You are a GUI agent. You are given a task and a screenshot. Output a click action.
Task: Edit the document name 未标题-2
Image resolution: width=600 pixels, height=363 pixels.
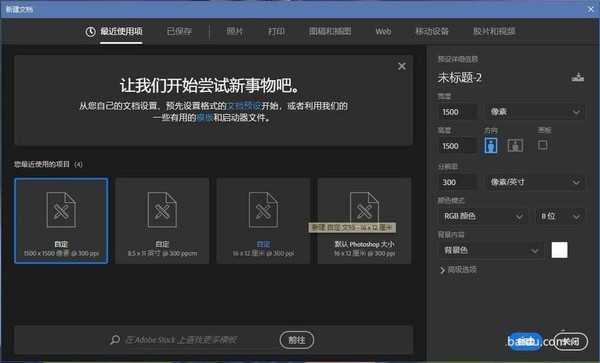pyautogui.click(x=460, y=78)
